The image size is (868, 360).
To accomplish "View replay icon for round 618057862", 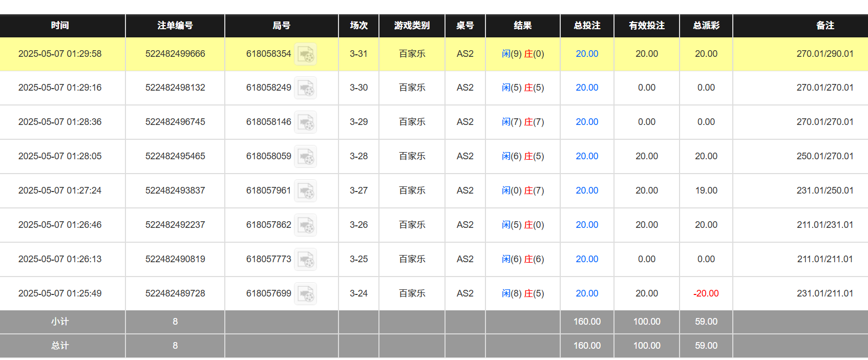I will click(306, 225).
